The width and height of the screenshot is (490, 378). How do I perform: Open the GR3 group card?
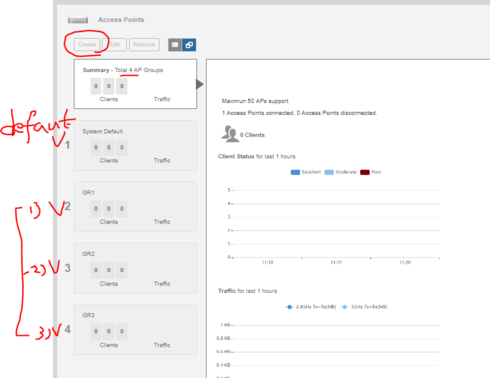135,330
